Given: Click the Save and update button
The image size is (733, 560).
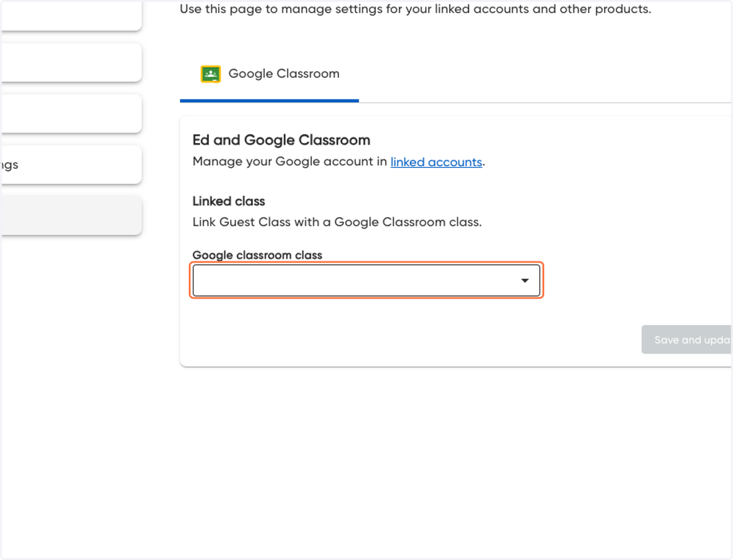Looking at the screenshot, I should pos(687,340).
